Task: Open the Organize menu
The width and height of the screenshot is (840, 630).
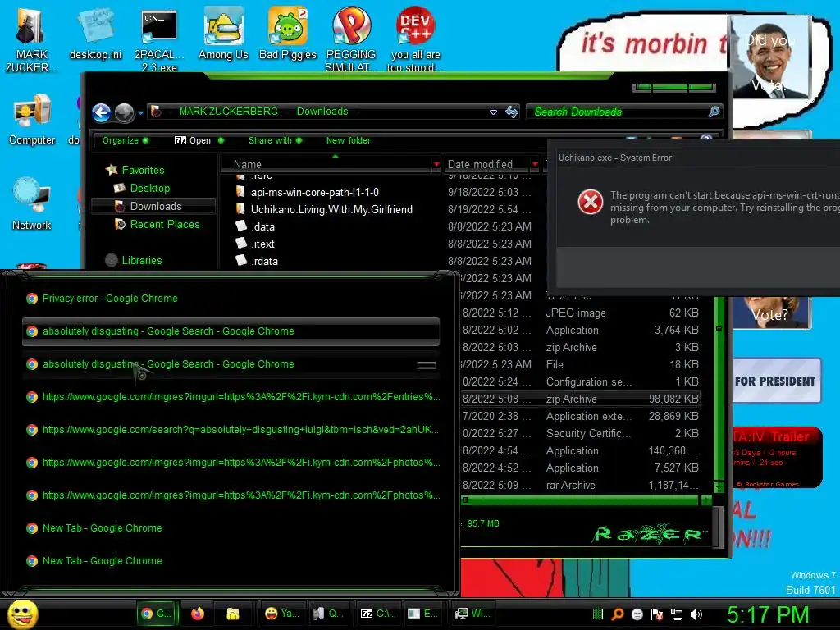Action: pos(125,140)
